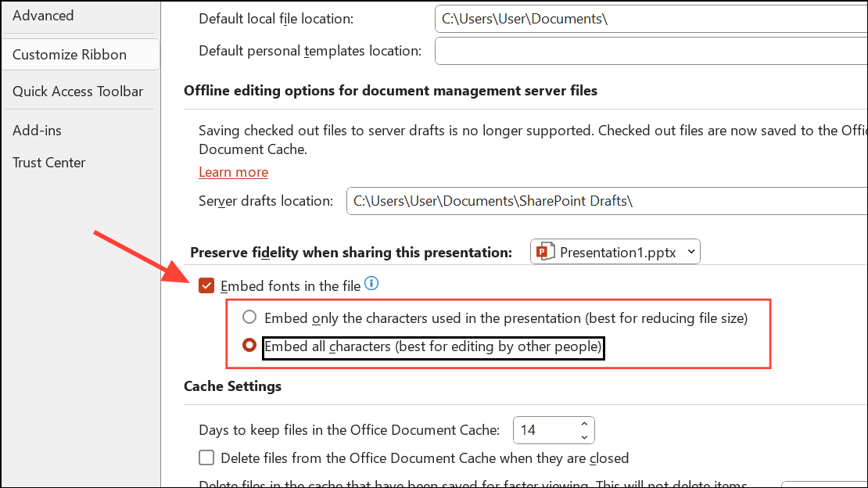Click the Default personal templates location field
Viewport: 868px width, 488px height.
click(x=651, y=51)
